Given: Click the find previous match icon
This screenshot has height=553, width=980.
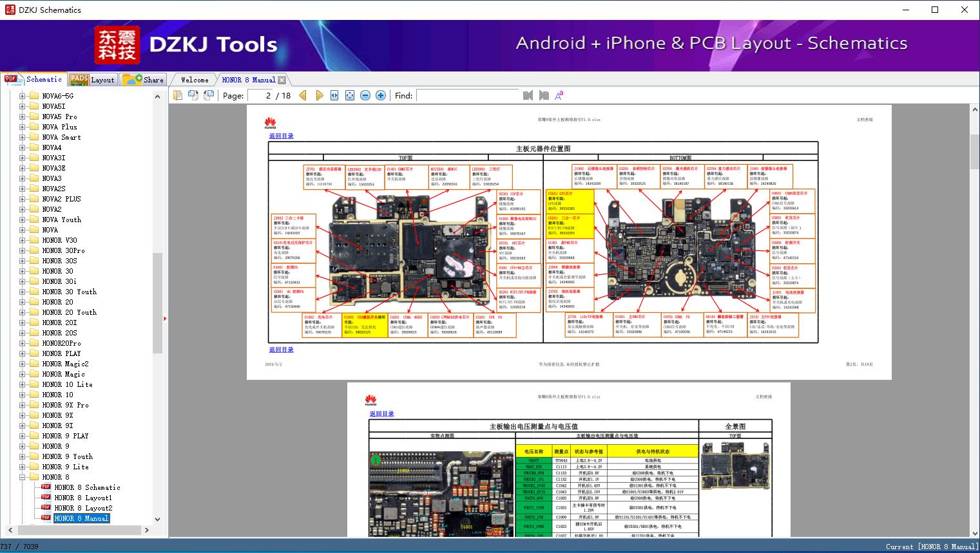Looking at the screenshot, I should pos(528,95).
